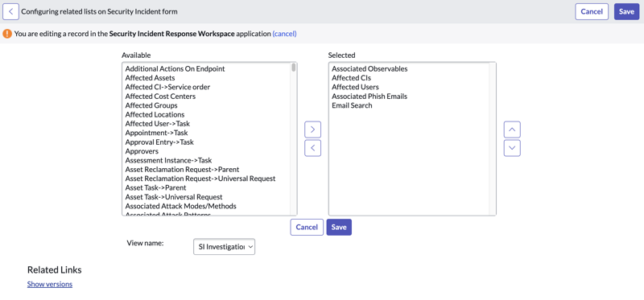644x300 pixels.
Task: Click Save button below the lists
Action: 339,227
